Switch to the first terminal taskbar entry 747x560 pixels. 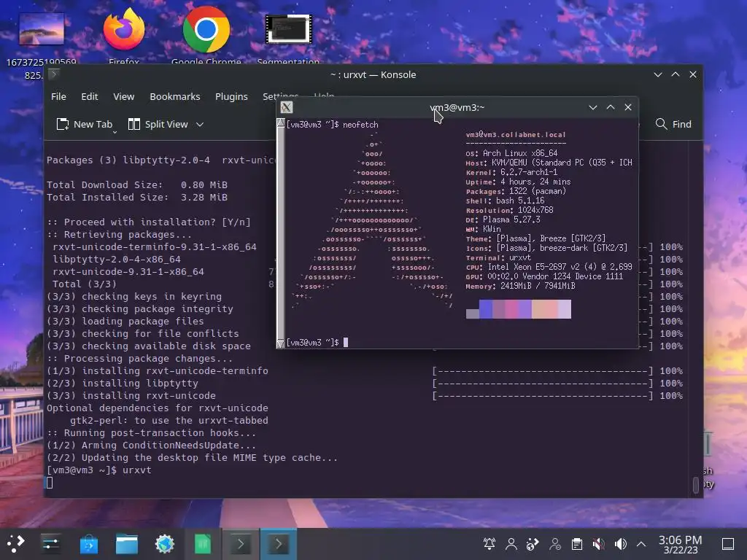coord(241,544)
